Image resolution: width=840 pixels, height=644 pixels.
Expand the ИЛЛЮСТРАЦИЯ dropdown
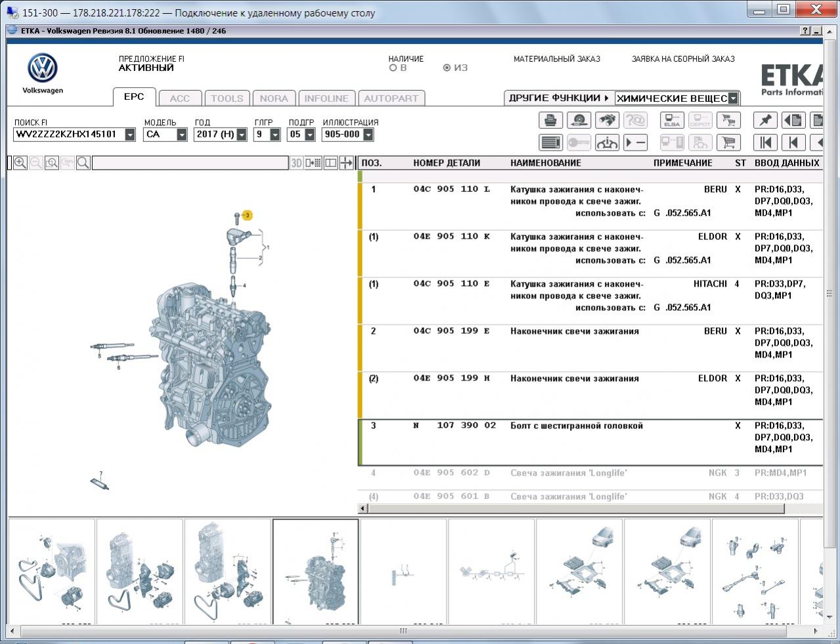click(x=368, y=135)
